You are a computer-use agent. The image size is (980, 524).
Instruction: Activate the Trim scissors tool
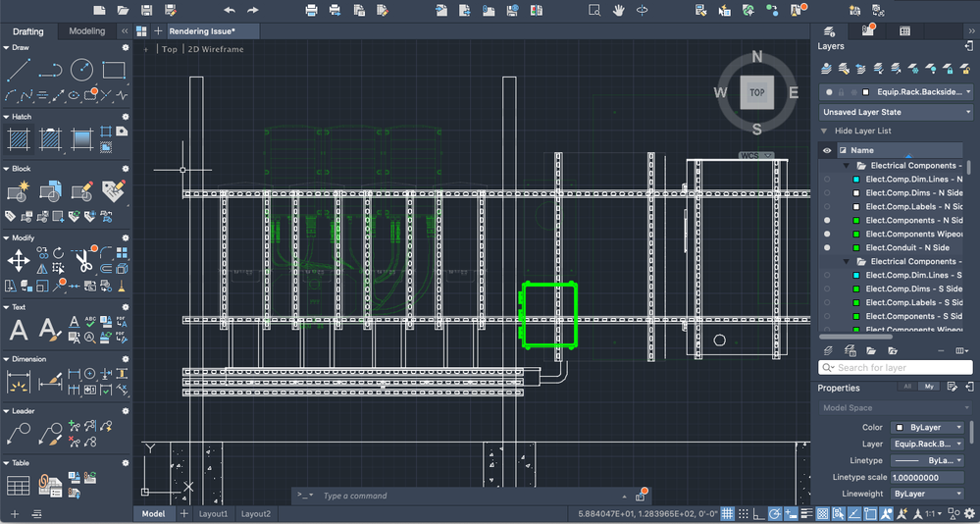[x=84, y=261]
